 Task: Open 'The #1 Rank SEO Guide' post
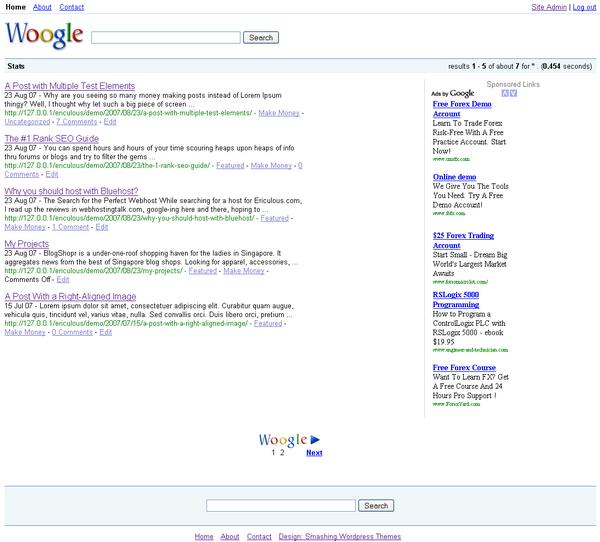(x=52, y=138)
